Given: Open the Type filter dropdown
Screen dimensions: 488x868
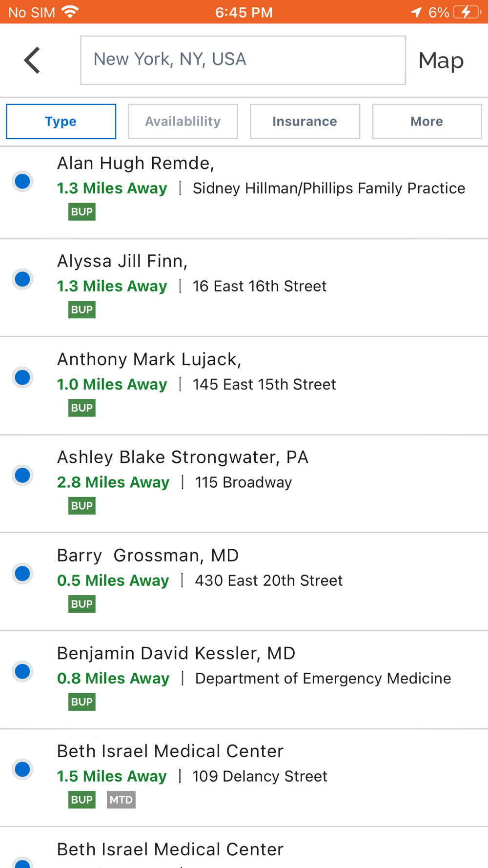Looking at the screenshot, I should 61,122.
